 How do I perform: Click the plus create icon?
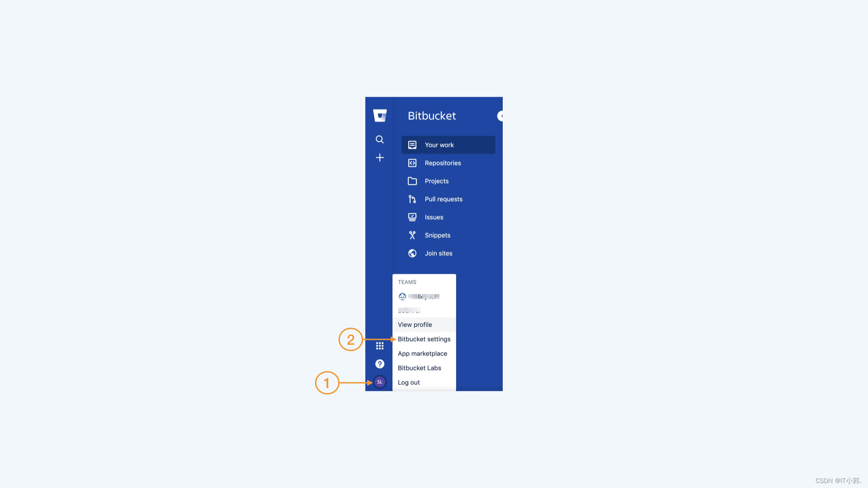coord(380,157)
